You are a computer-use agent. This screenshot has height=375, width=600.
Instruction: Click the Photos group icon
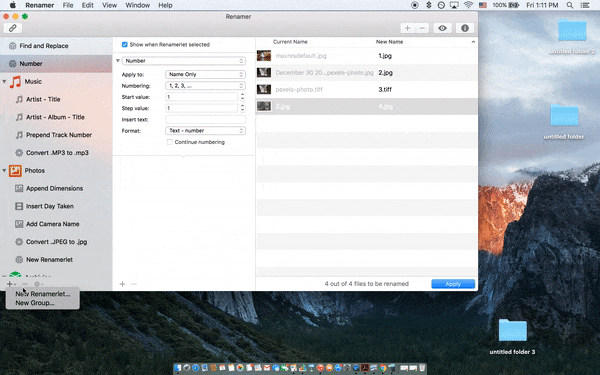(x=15, y=171)
